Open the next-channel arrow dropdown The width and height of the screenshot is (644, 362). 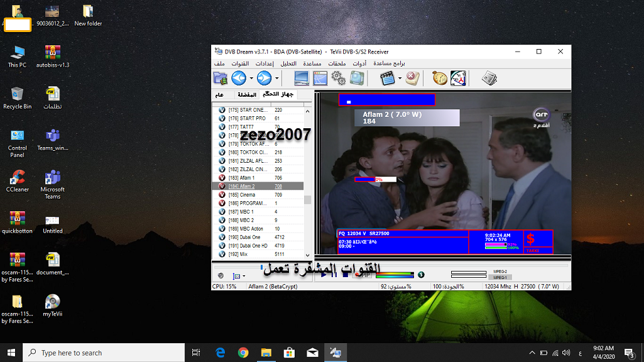277,78
